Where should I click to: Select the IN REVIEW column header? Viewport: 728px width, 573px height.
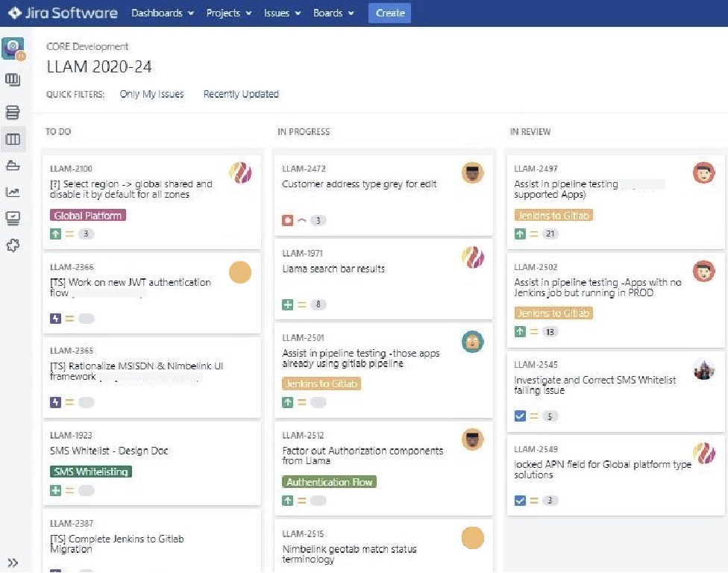pos(530,132)
